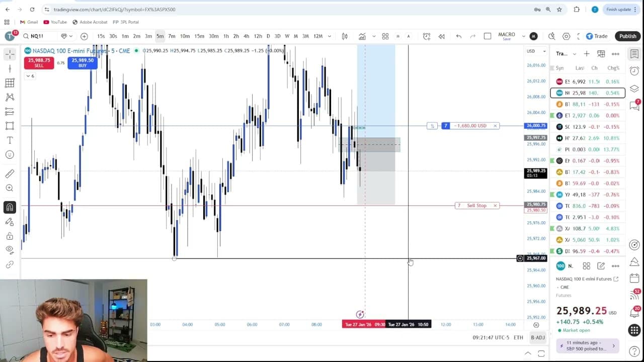Select the crosshair cursor tool
Image resolution: width=644 pixels, height=362 pixels.
click(10, 54)
